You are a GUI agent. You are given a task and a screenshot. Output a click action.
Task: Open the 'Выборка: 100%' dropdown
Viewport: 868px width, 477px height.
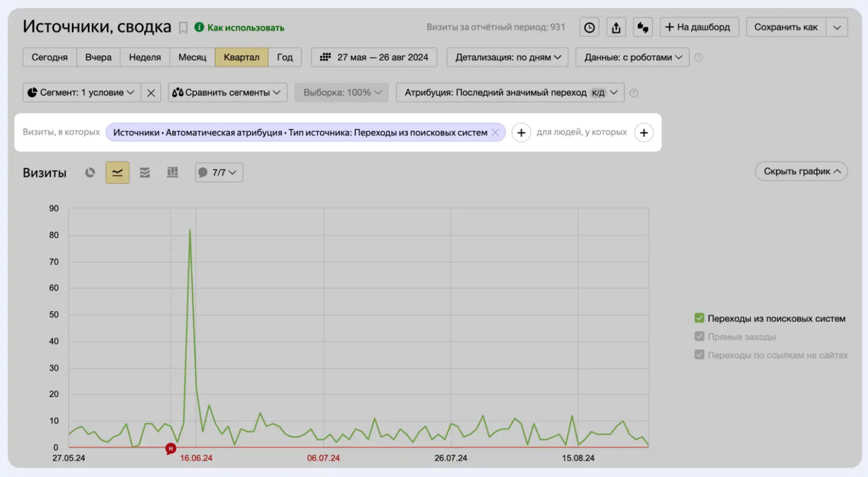pos(342,92)
